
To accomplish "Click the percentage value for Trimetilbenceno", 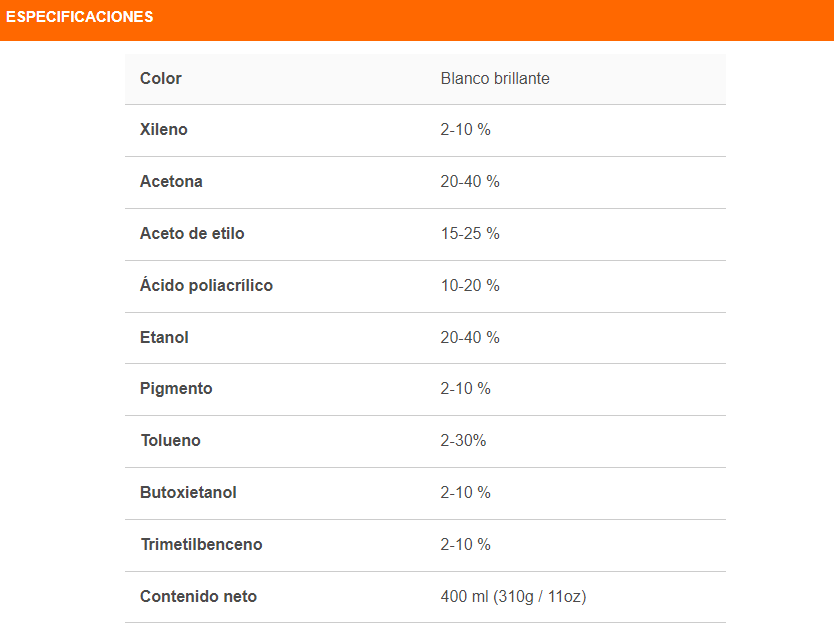I will point(465,545).
